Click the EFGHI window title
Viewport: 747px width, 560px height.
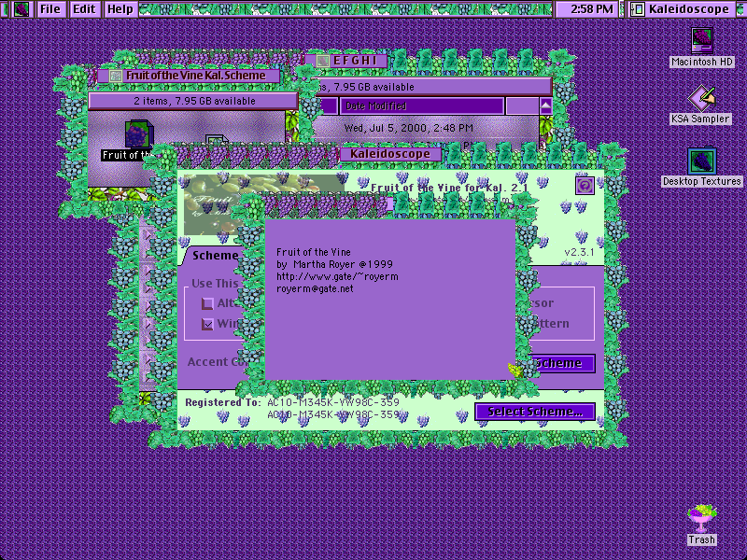pyautogui.click(x=355, y=61)
